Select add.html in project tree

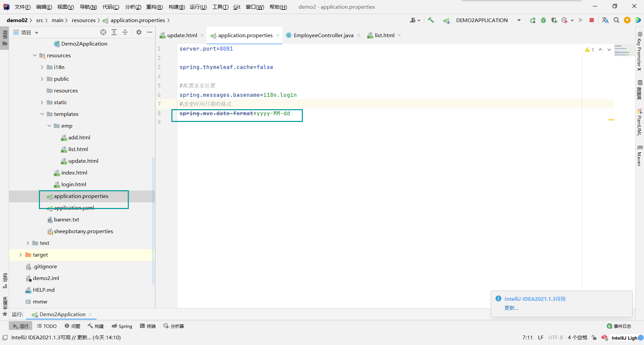coord(79,137)
